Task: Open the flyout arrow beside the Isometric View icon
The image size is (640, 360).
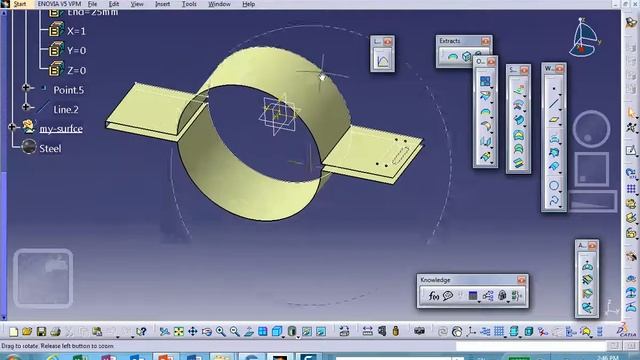Action: (x=283, y=337)
